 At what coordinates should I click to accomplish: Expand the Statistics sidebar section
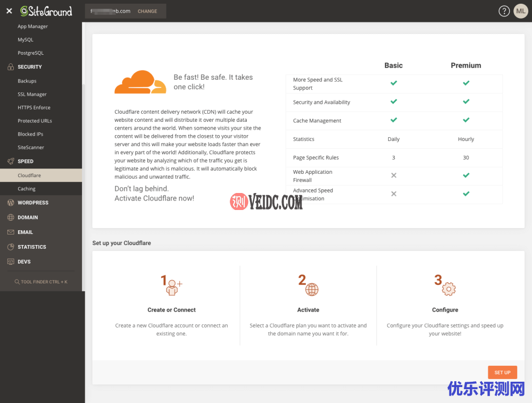32,247
